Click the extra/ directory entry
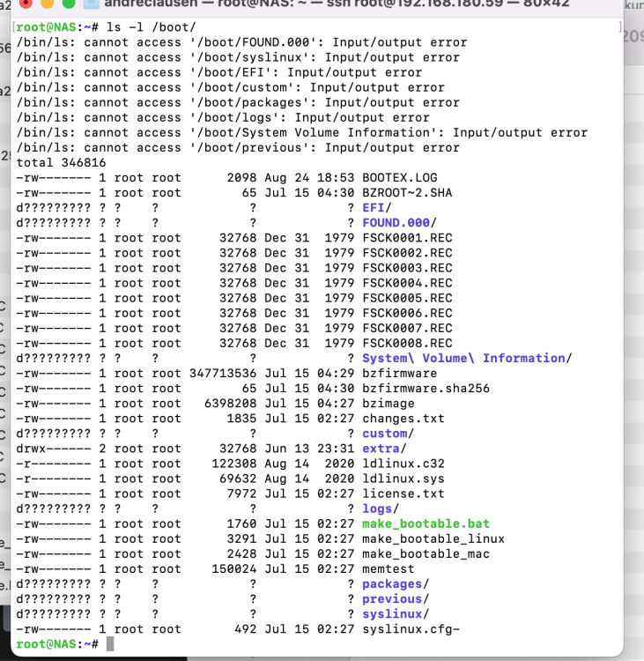 pos(384,449)
